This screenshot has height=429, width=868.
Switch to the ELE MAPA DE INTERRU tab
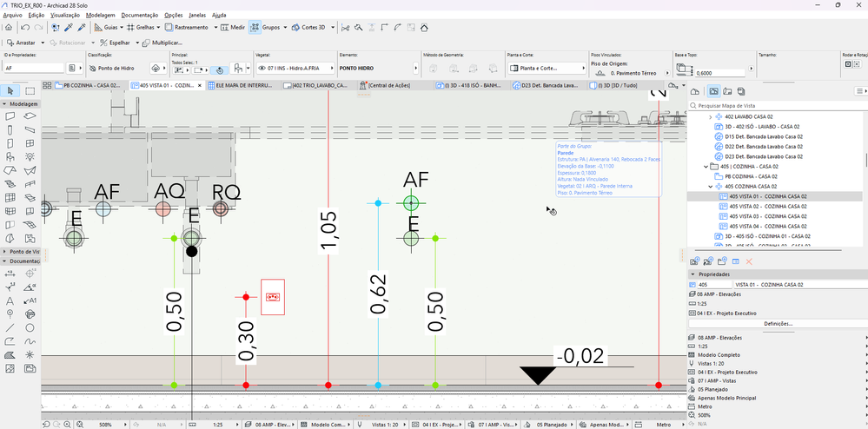pos(243,86)
